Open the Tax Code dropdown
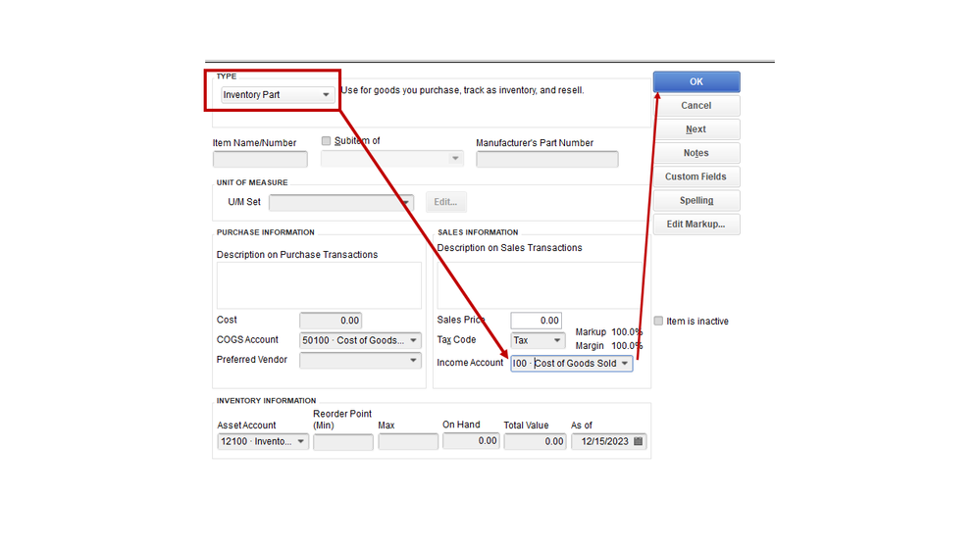Screen dimensions: 980x551 click(x=538, y=340)
